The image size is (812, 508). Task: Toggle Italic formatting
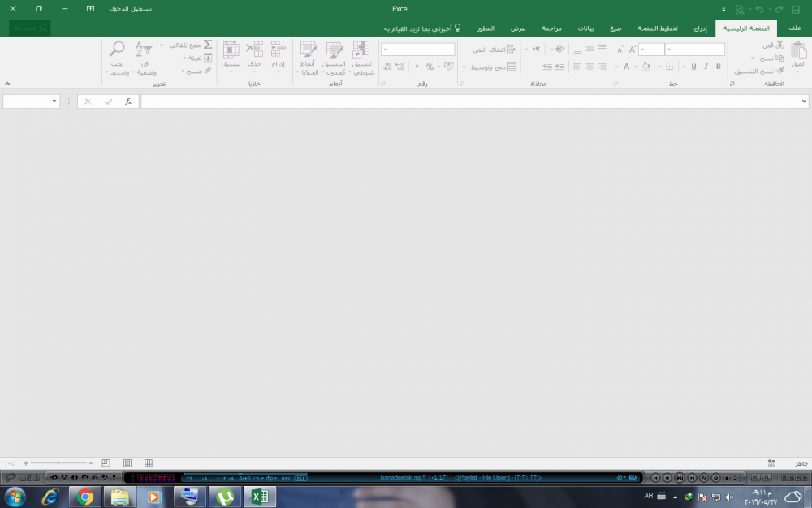coord(706,67)
